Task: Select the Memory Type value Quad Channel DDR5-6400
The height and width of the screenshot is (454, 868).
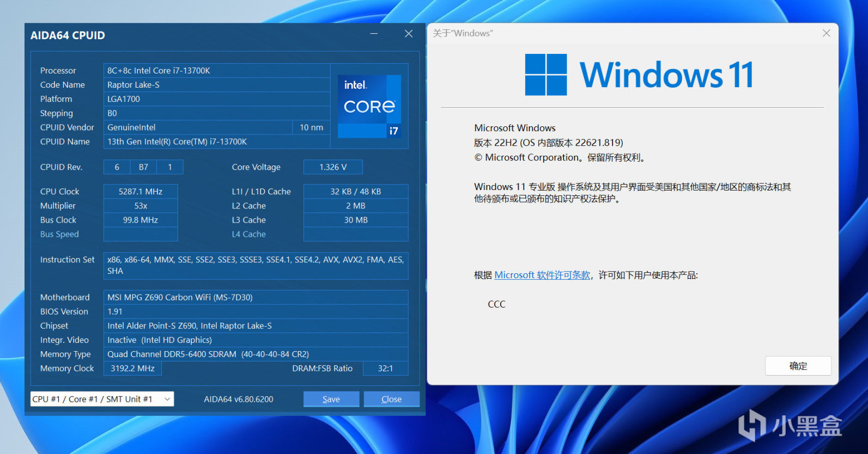Action: pyautogui.click(x=256, y=354)
